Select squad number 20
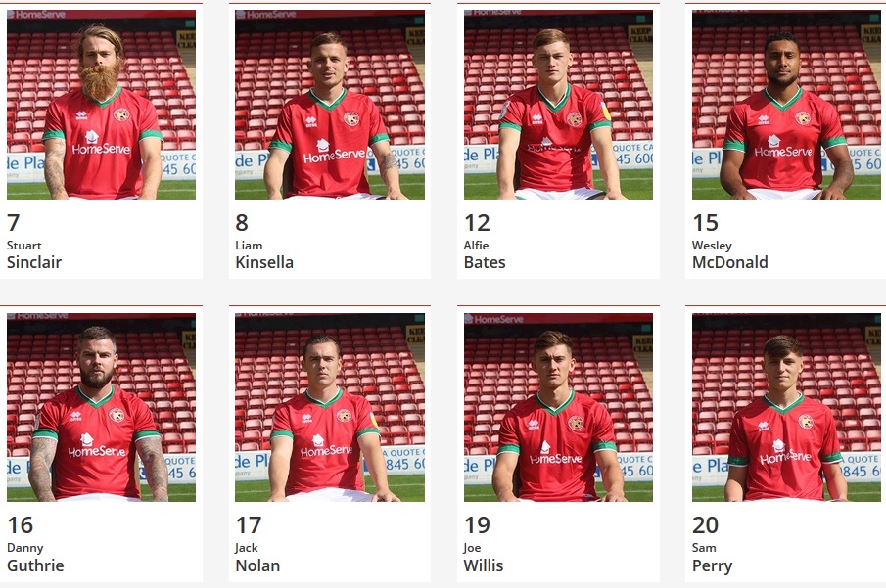886x588 pixels. click(705, 525)
